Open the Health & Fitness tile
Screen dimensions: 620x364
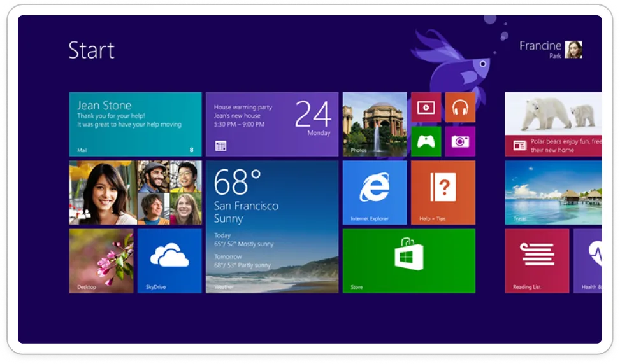point(588,261)
